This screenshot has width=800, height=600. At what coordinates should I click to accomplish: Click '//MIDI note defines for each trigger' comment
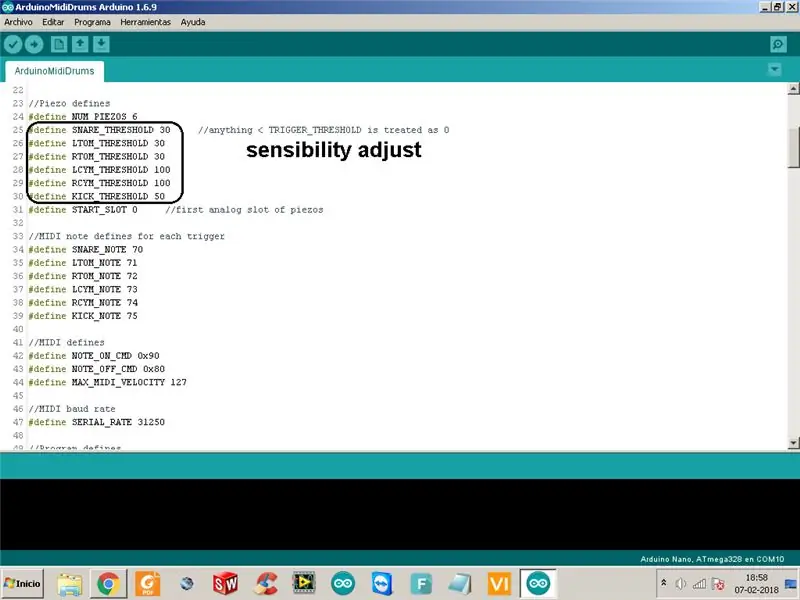127,236
